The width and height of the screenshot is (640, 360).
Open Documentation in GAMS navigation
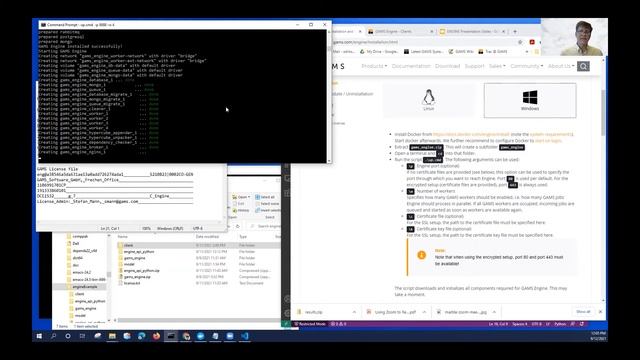411,66
